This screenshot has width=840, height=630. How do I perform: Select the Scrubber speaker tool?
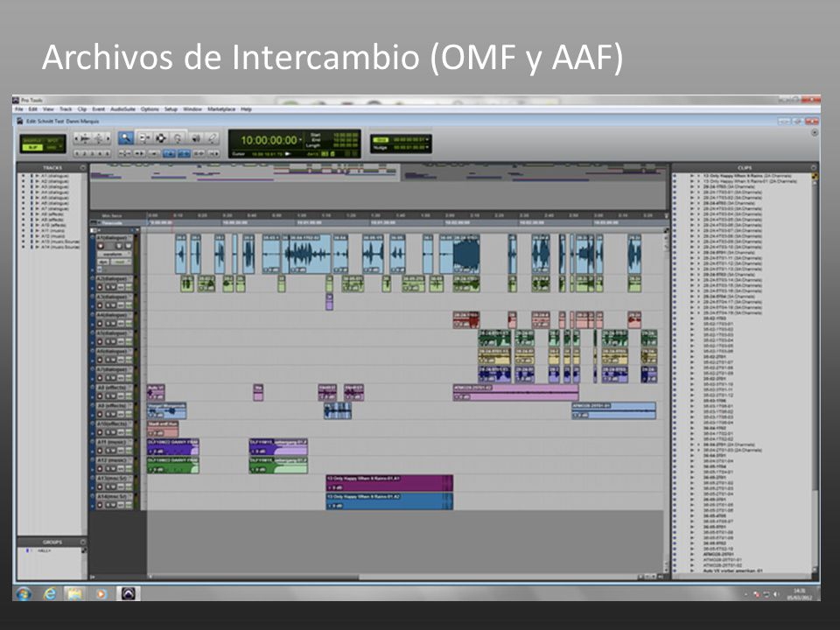(196, 137)
